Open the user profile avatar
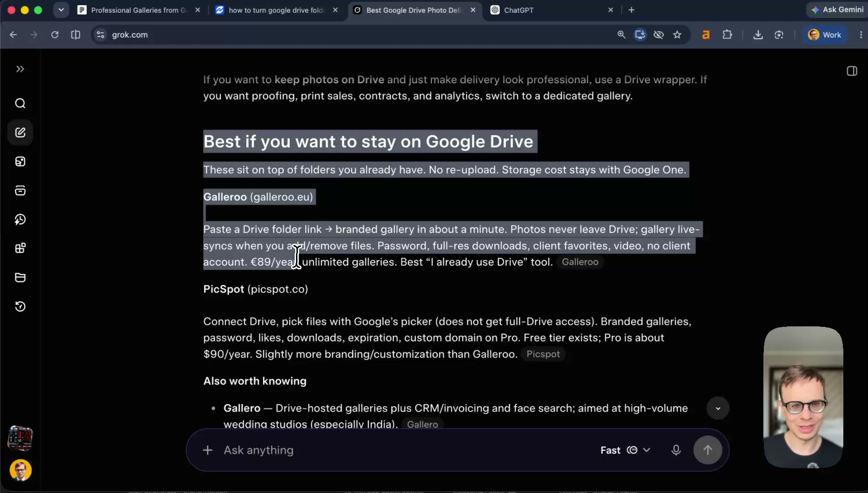 click(x=21, y=470)
